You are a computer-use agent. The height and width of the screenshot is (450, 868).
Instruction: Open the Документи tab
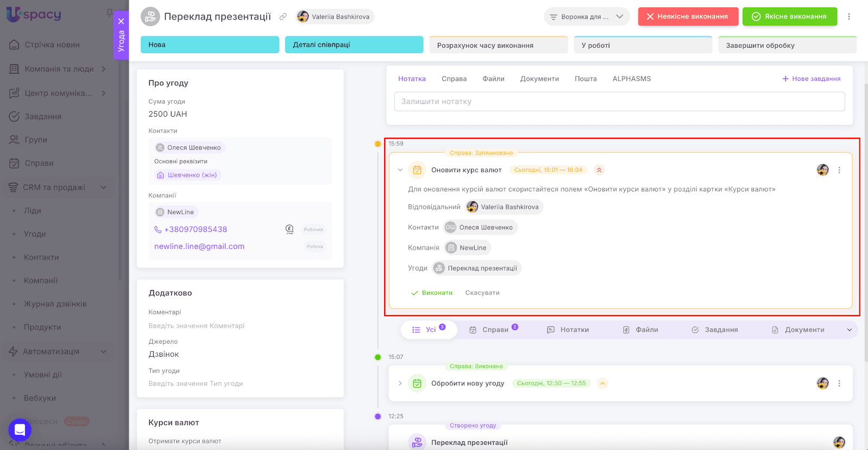[539, 79]
